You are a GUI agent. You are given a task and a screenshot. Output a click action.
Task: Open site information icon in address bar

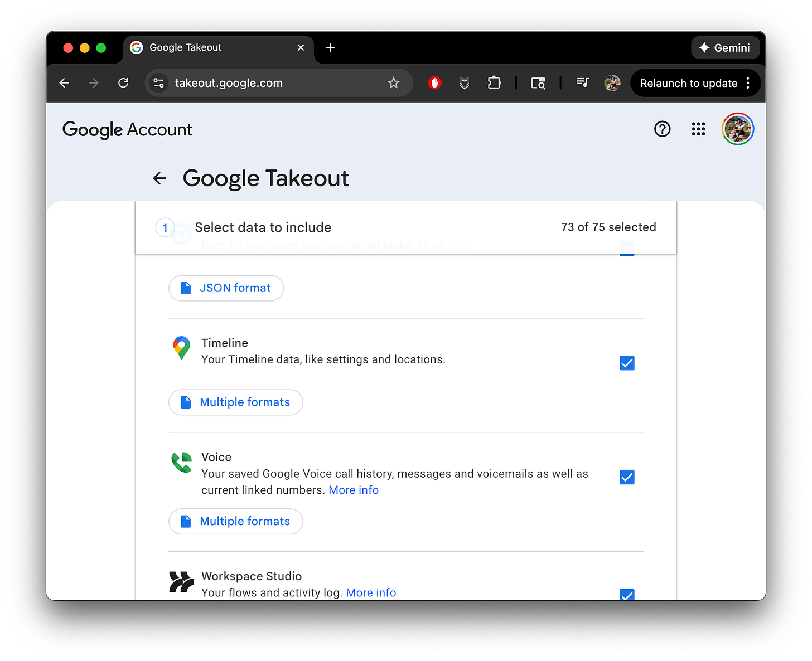[x=159, y=83]
